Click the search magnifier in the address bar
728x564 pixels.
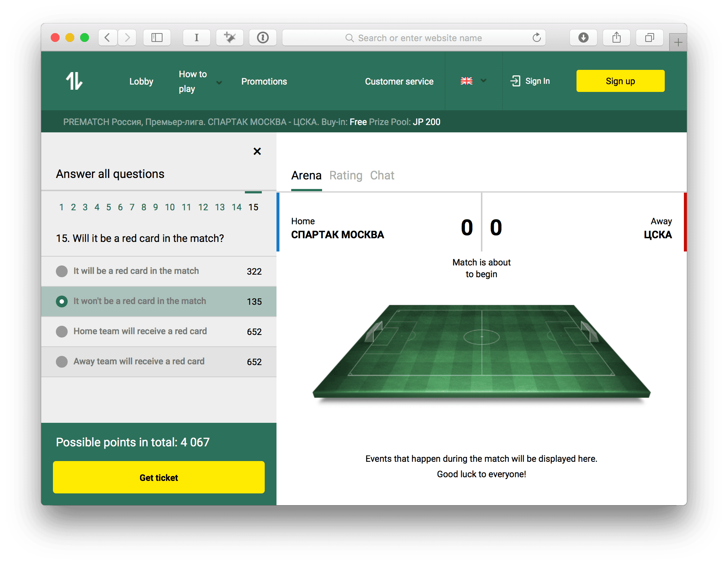click(349, 38)
